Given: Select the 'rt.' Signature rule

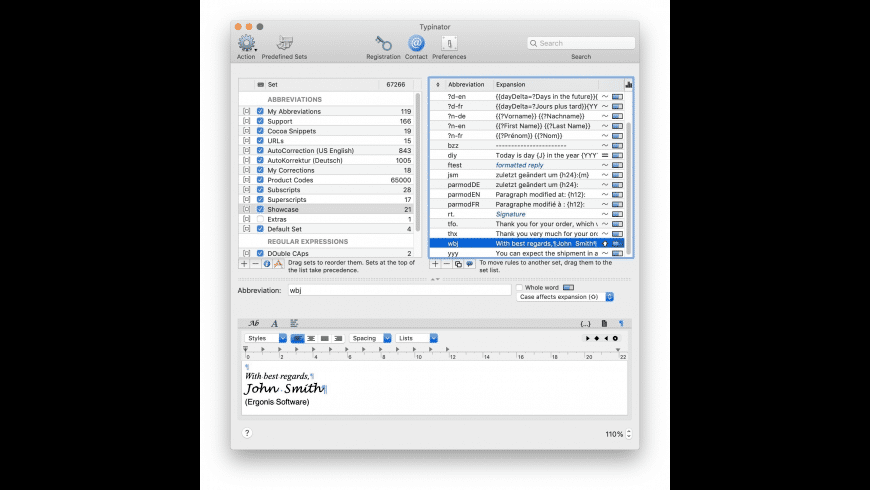Looking at the screenshot, I should coord(528,214).
